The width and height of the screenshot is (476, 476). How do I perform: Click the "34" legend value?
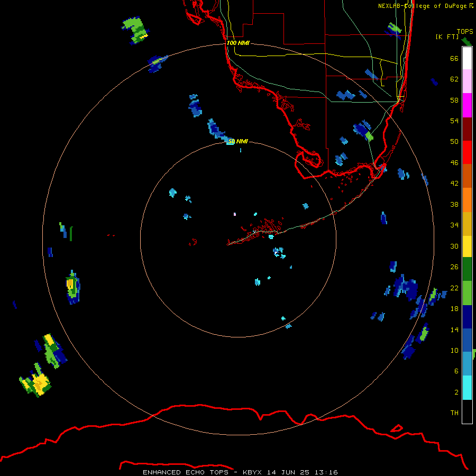(x=454, y=225)
